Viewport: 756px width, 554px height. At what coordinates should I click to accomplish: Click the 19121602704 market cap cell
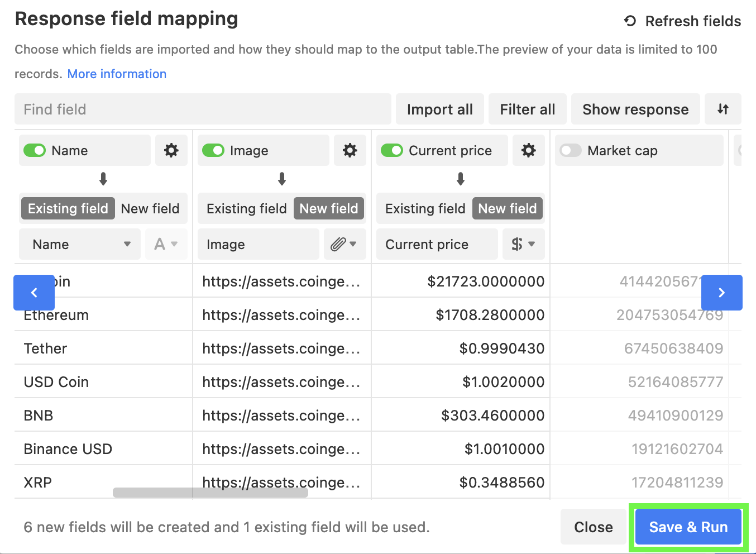coord(639,448)
